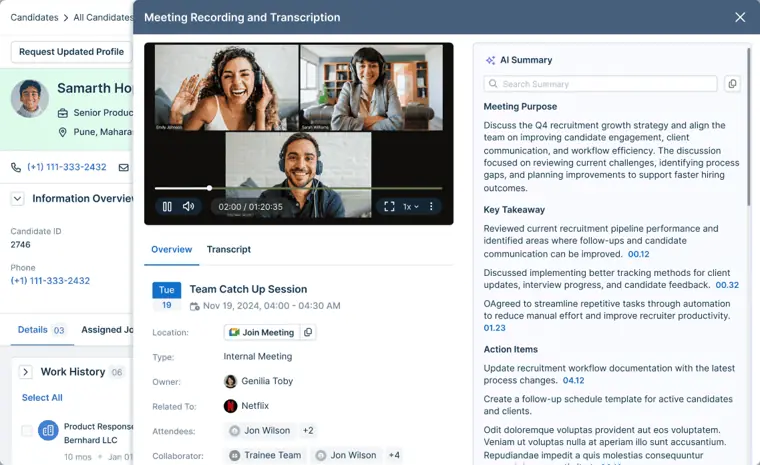Jump to timestamp 00.12 in summary
The height and width of the screenshot is (465, 760).
pyautogui.click(x=638, y=254)
